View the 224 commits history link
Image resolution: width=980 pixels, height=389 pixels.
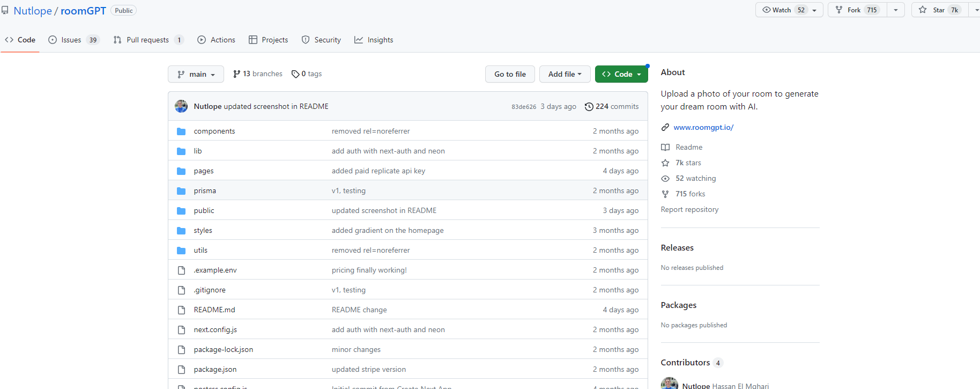(612, 107)
